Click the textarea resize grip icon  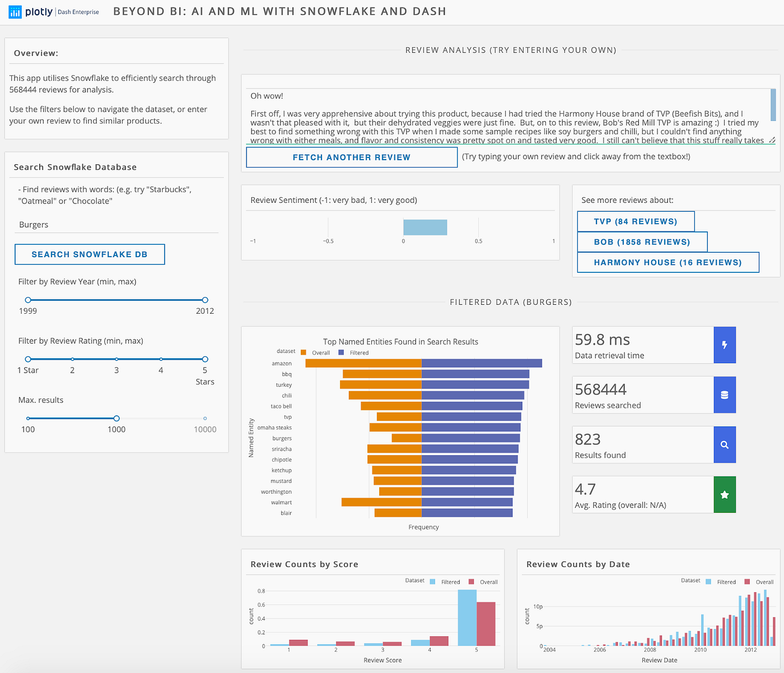pyautogui.click(x=772, y=140)
